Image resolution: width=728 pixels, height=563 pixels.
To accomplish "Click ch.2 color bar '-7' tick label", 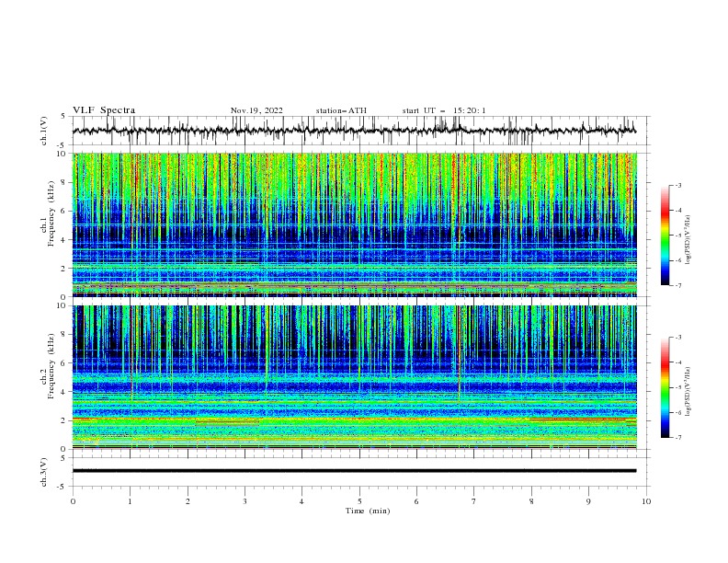I will tap(678, 438).
